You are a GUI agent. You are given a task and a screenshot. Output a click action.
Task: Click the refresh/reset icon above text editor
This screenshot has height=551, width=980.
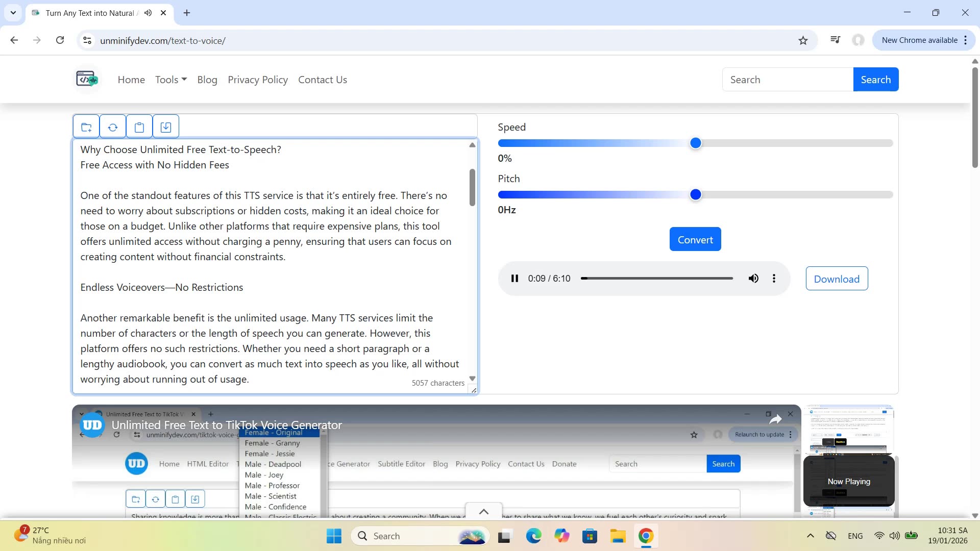click(113, 127)
